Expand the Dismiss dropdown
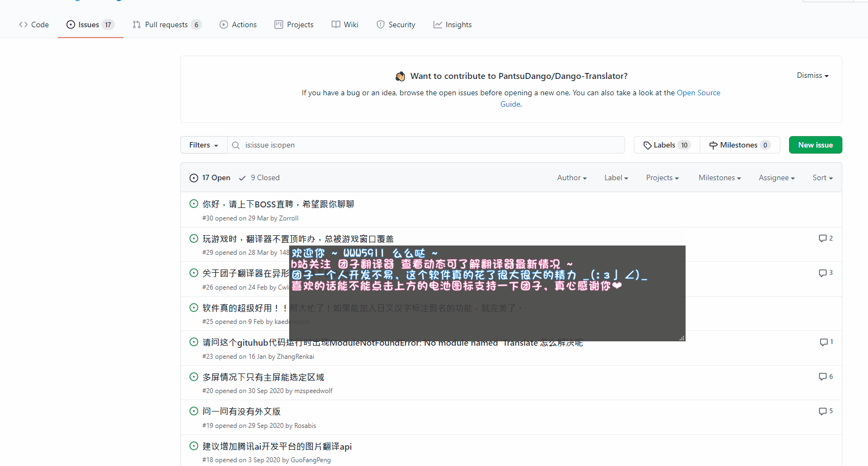Screen dimensions: 868x466 [x=812, y=76]
